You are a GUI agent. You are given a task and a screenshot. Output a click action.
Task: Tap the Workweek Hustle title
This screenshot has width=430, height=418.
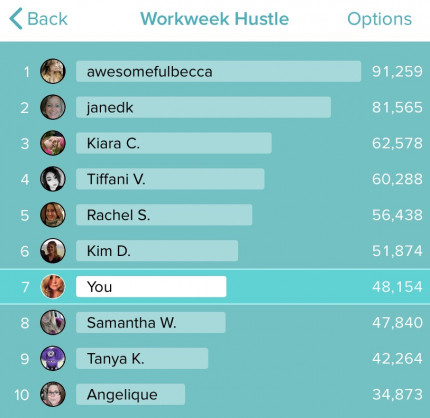click(x=214, y=19)
